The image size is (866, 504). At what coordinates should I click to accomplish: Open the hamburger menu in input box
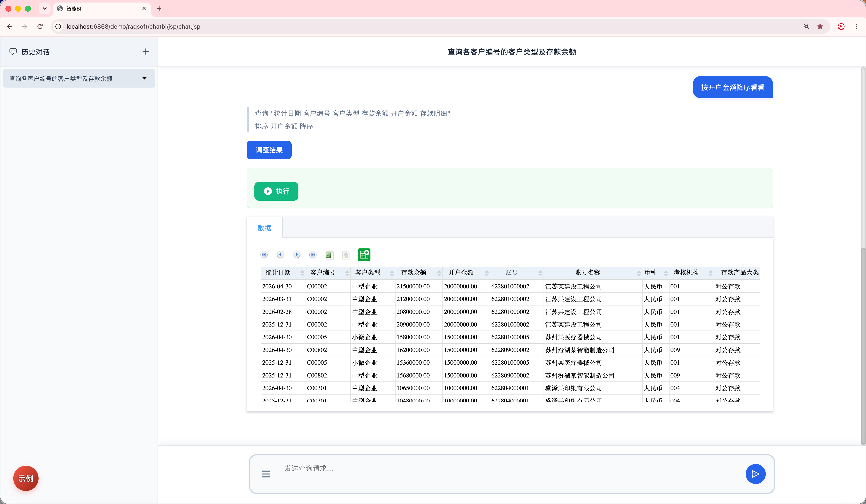point(266,474)
